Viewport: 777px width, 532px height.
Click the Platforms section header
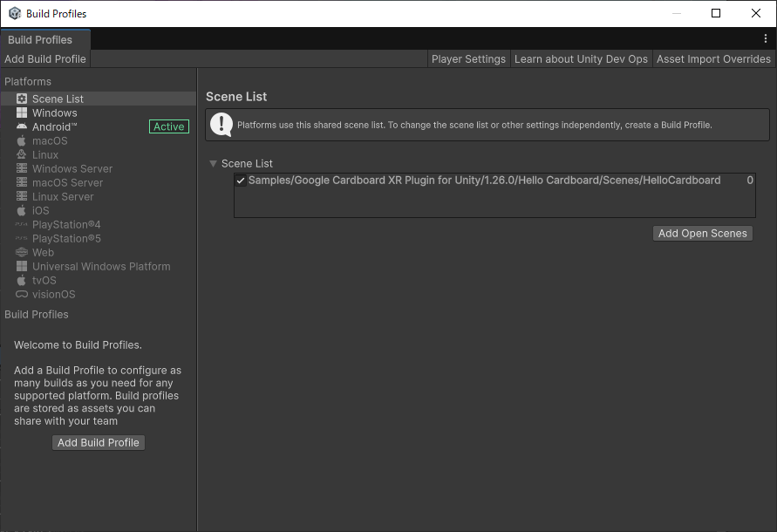coord(28,81)
